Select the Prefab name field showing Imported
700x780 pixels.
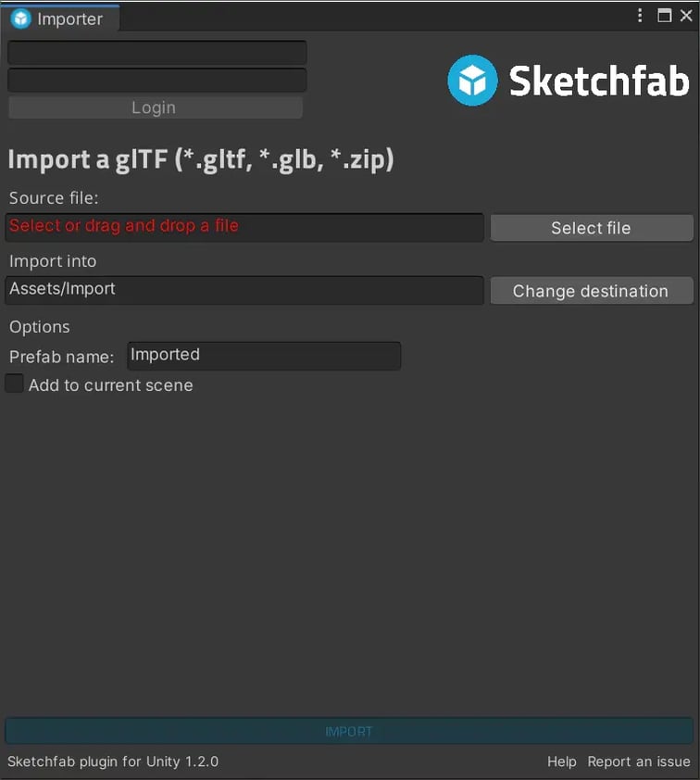click(x=263, y=356)
